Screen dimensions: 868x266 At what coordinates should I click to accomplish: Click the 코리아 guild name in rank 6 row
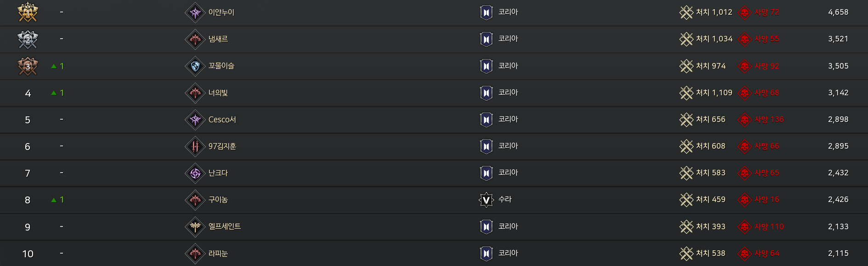[508, 146]
